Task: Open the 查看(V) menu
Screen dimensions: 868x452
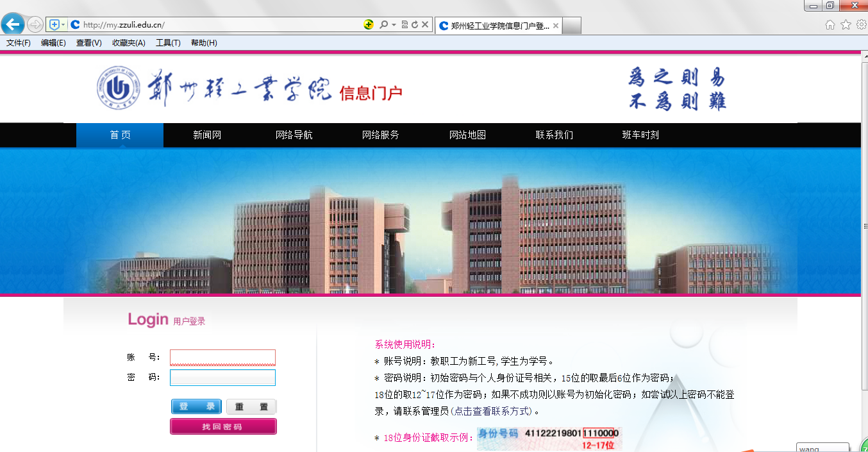Action: coord(88,43)
